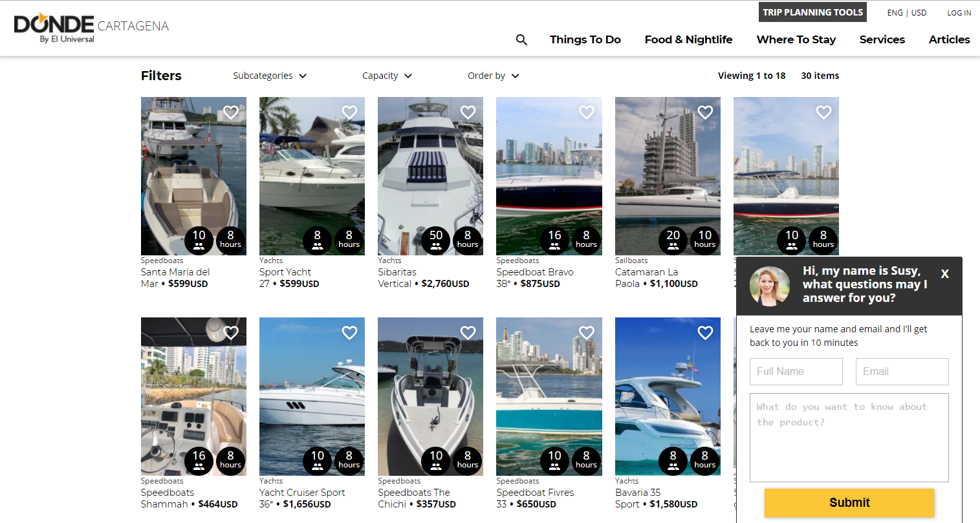Close the Susy chat popup
The width and height of the screenshot is (980, 523).
(x=944, y=274)
